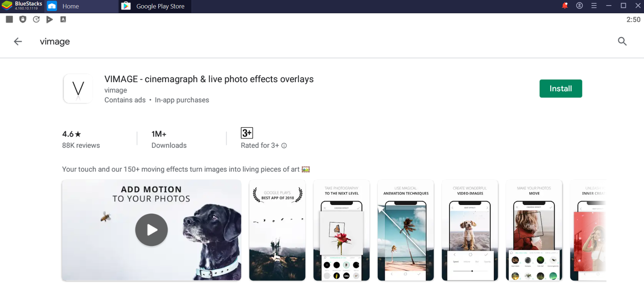Open the VIMAGE app icon

point(78,89)
